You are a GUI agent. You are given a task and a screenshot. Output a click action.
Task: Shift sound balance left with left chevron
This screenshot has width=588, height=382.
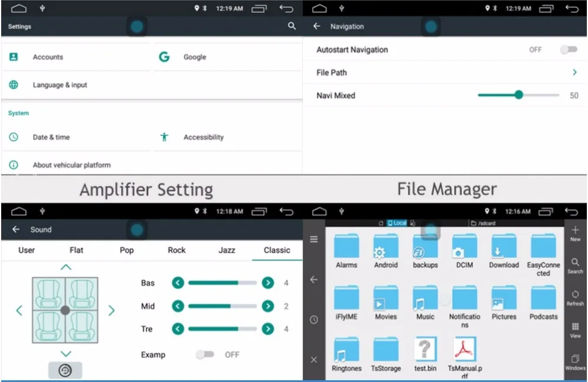19,310
